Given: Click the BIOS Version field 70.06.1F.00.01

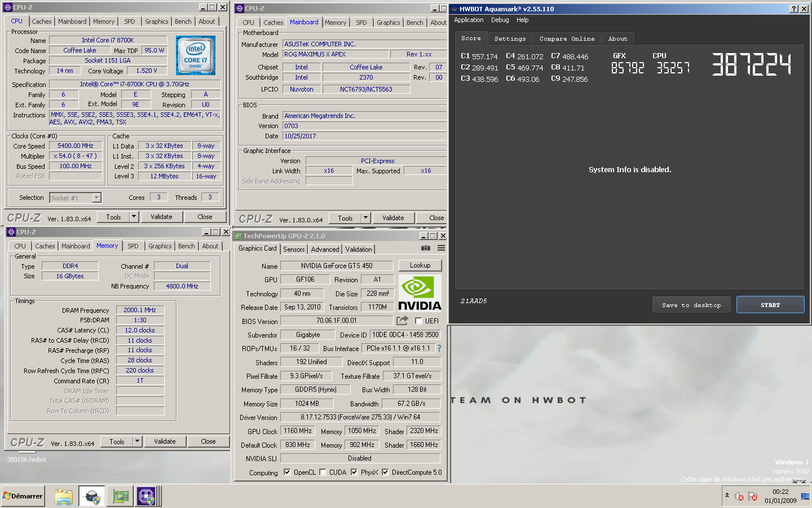Looking at the screenshot, I should click(x=337, y=321).
